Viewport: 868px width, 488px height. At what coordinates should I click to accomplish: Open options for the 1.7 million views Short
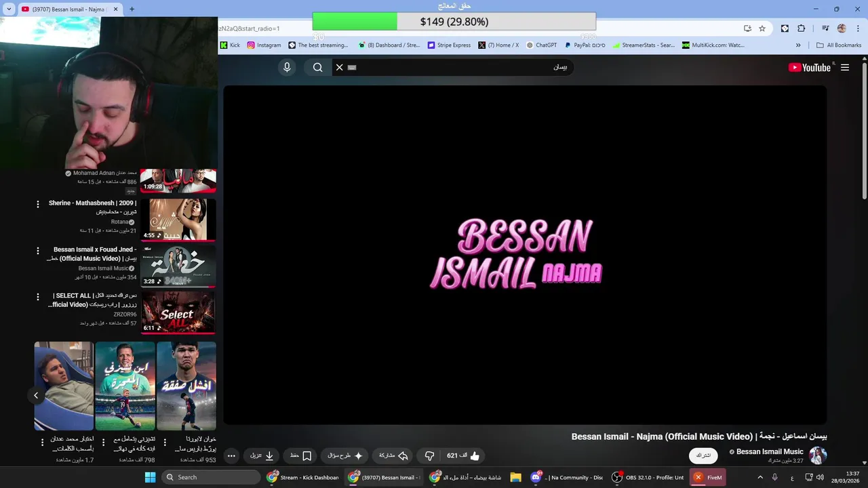[x=42, y=442]
